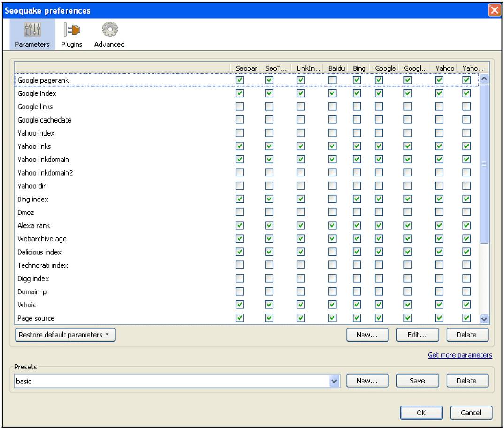Image resolution: width=504 pixels, height=429 pixels.
Task: Uncheck Webarchive age for Google column
Action: point(379,238)
